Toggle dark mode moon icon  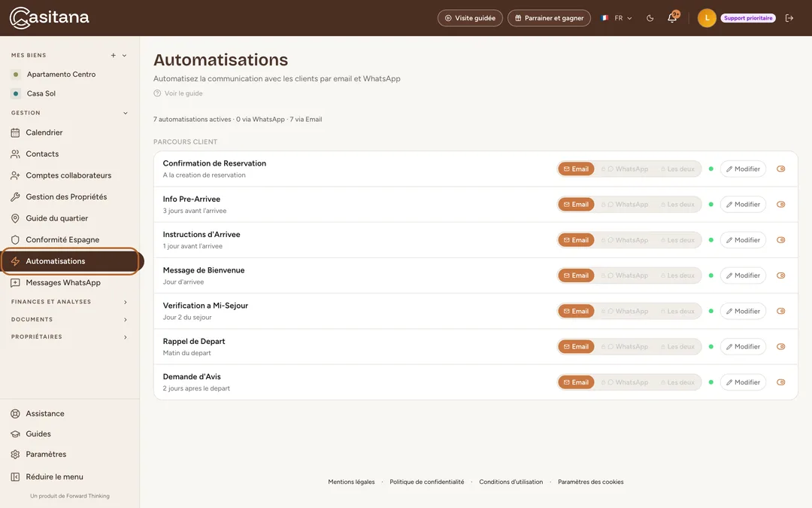(650, 18)
